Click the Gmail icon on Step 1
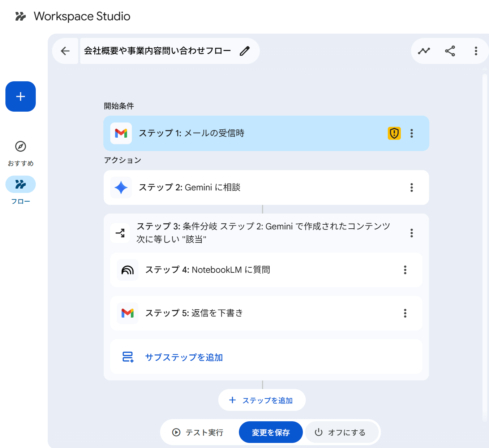This screenshot has width=489, height=448. [121, 133]
